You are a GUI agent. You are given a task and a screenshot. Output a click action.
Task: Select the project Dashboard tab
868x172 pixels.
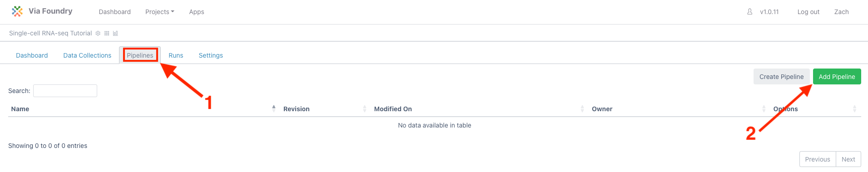click(x=32, y=55)
